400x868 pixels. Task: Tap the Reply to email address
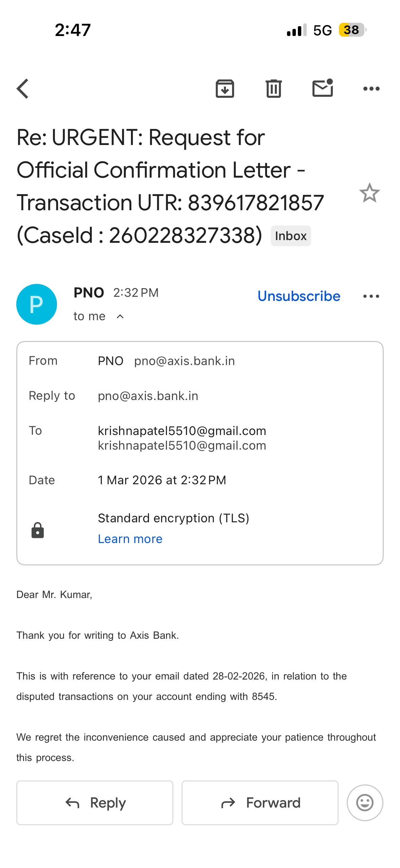148,396
